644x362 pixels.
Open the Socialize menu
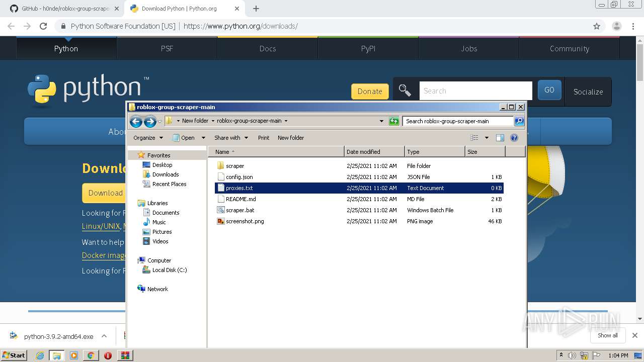[x=588, y=92]
